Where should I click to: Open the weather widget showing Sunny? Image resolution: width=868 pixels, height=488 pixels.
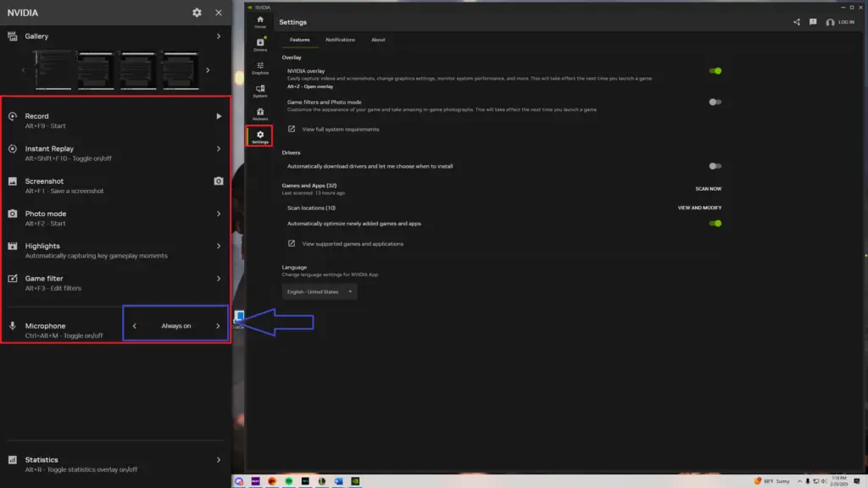click(x=771, y=481)
